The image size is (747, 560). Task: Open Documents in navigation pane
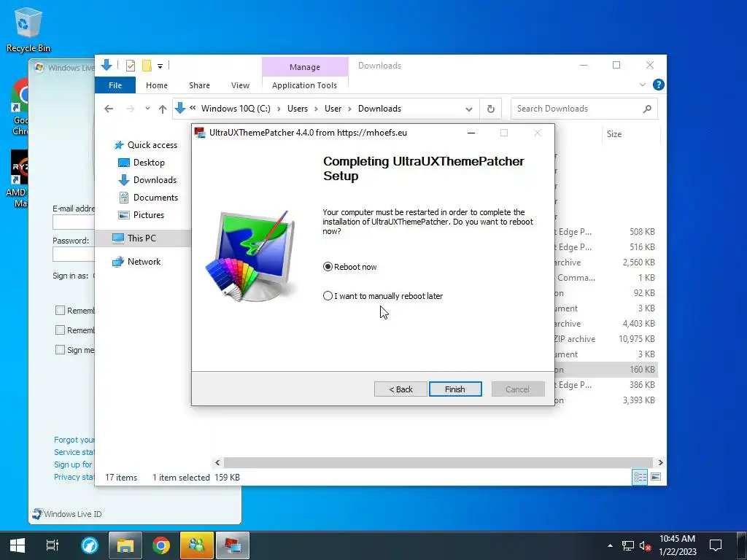tap(148, 197)
